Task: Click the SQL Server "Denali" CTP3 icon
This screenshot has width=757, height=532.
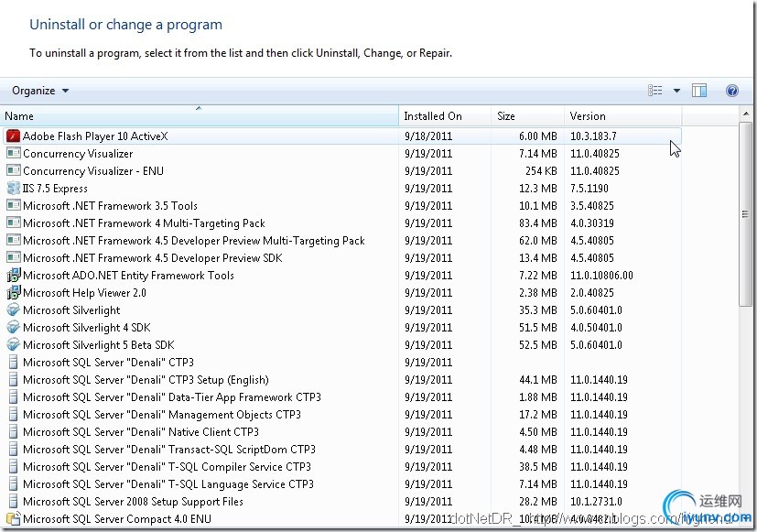Action: pos(14,362)
